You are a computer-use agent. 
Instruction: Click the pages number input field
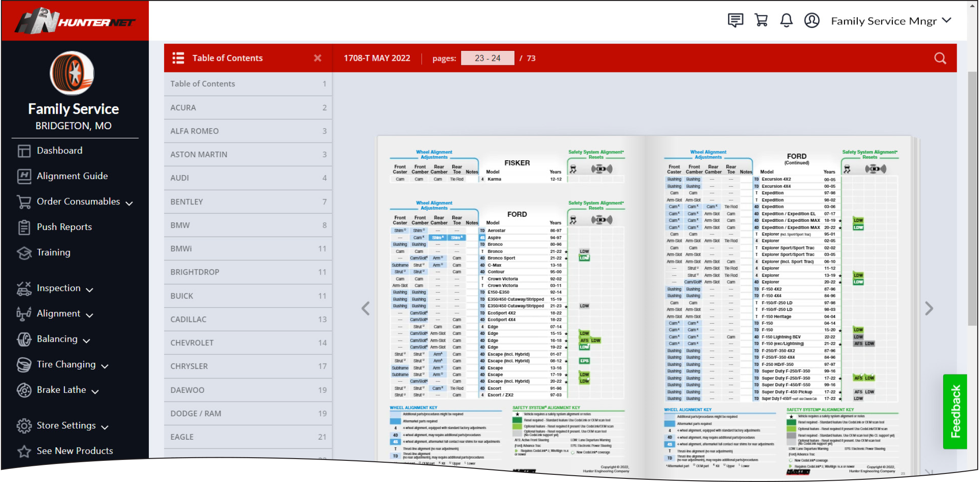487,58
